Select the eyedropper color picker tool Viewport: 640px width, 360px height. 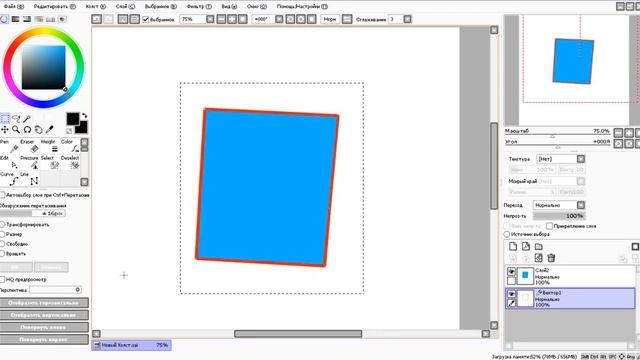tap(49, 129)
